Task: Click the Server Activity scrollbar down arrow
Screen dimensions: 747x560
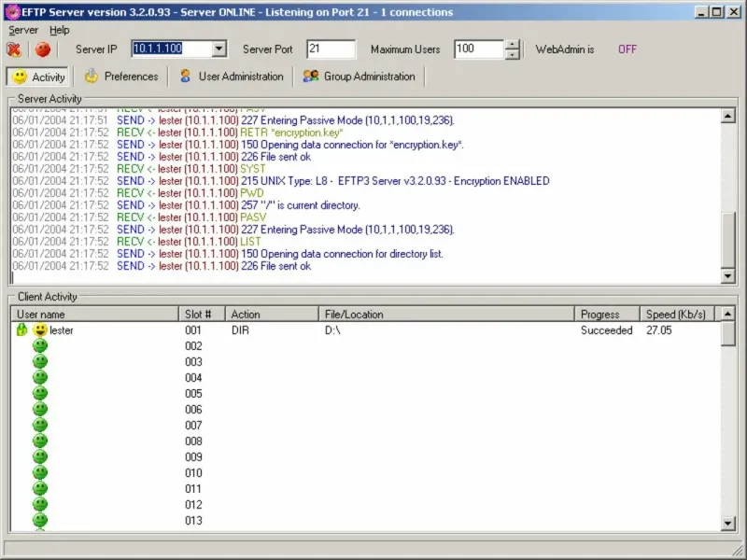Action: [x=727, y=276]
